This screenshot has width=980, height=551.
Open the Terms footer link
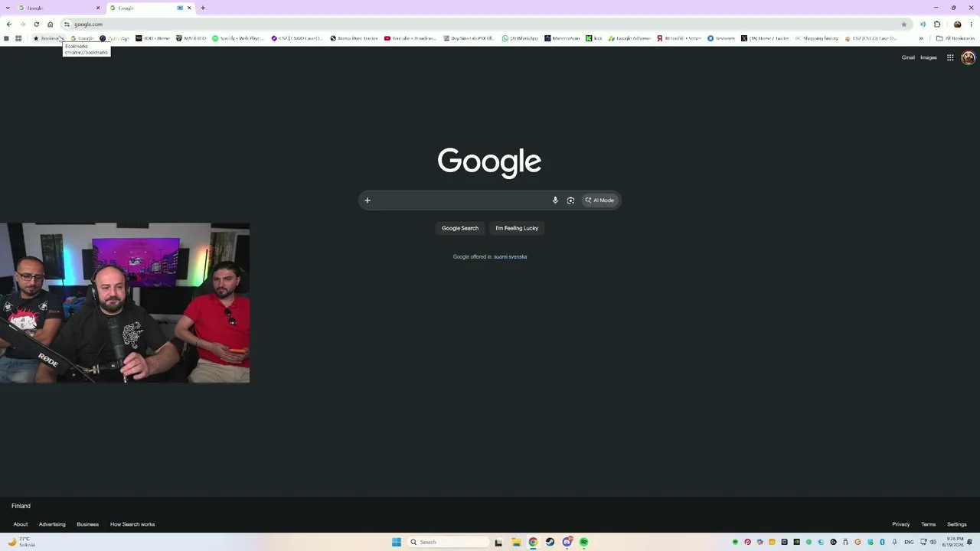(929, 524)
